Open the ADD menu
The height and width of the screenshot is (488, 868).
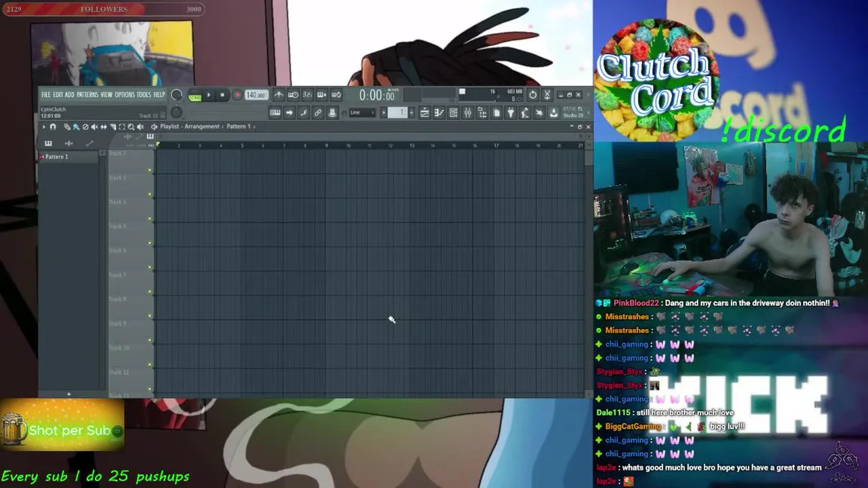[x=70, y=95]
